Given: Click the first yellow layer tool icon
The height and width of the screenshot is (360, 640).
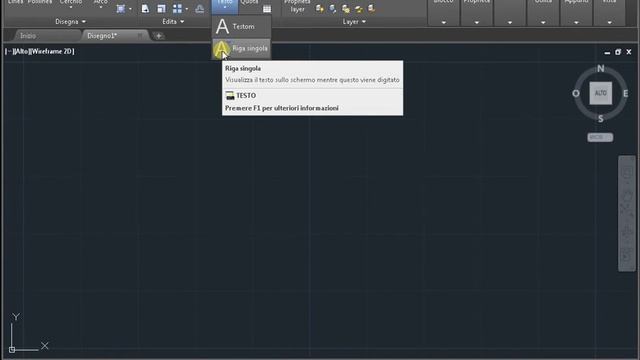Looking at the screenshot, I should (x=320, y=9).
